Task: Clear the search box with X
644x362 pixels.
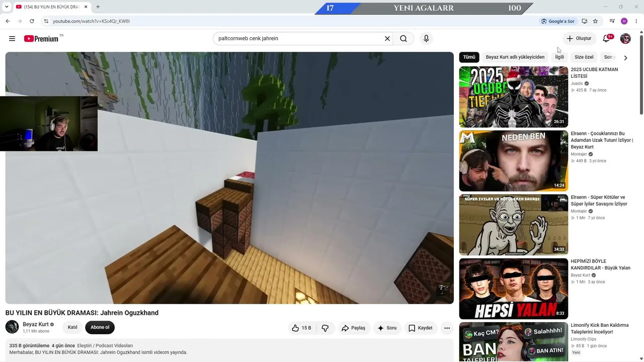Action: (x=387, y=39)
